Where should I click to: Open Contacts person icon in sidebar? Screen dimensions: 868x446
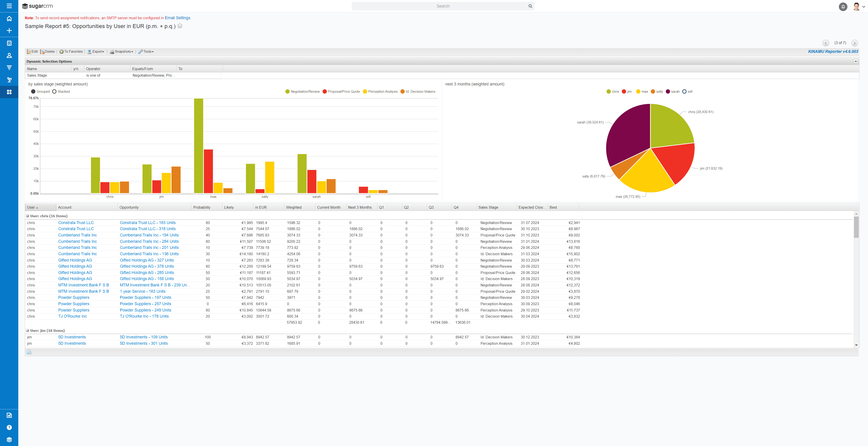[x=9, y=55]
